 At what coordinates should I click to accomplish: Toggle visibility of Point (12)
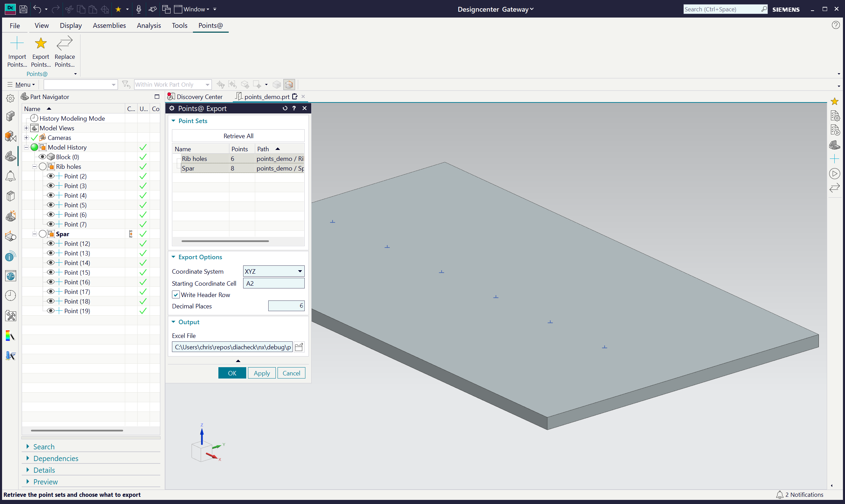tap(51, 243)
